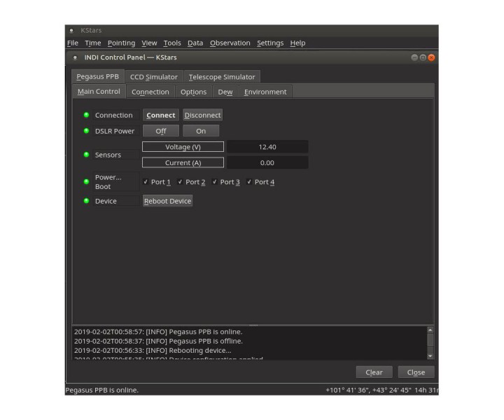
Task: Click the KStars window icon
Action: [x=71, y=31]
